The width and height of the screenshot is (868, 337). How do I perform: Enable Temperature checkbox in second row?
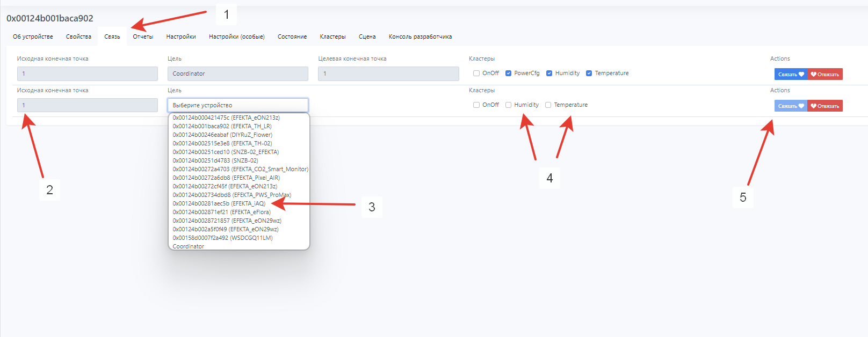pos(548,105)
